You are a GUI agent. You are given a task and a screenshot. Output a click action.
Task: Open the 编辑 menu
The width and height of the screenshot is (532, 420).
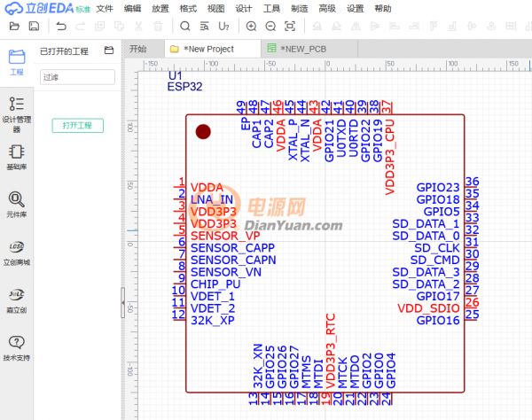click(x=132, y=9)
